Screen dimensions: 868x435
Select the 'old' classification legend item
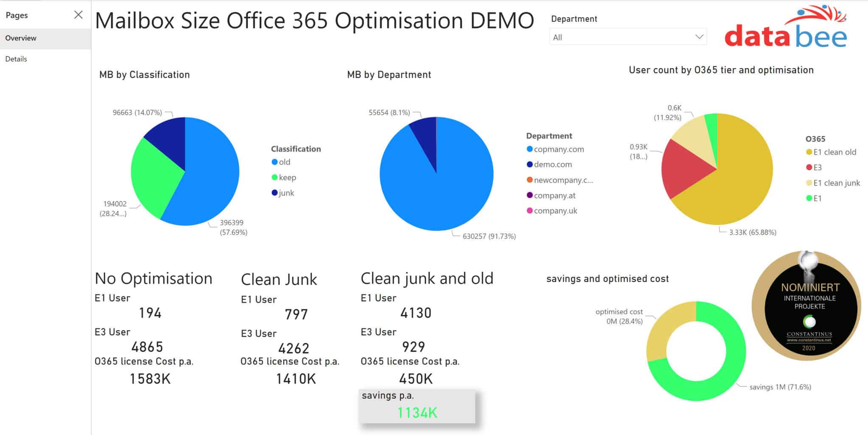click(x=281, y=162)
